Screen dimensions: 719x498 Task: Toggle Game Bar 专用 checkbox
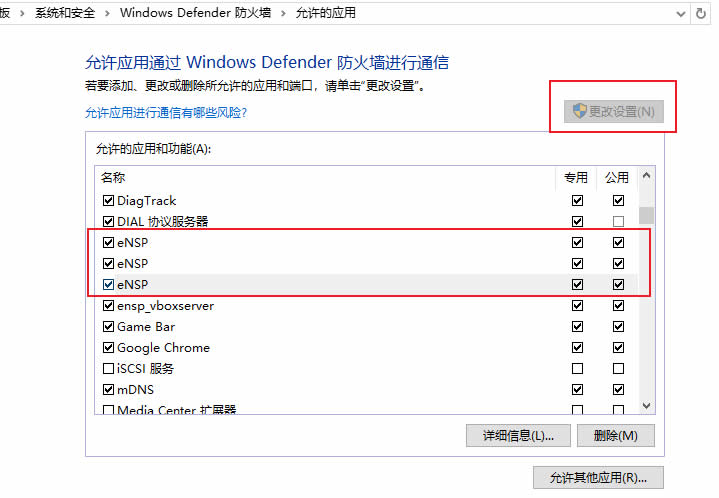click(577, 326)
